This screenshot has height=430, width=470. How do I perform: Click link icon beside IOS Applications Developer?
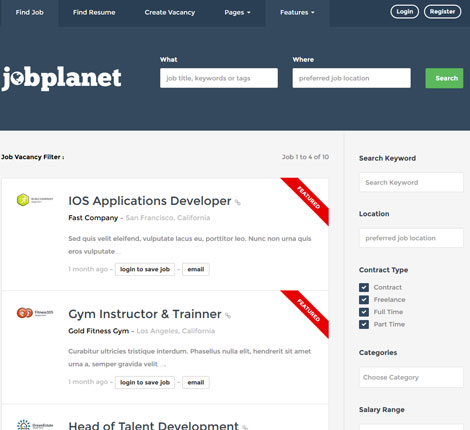(x=238, y=202)
